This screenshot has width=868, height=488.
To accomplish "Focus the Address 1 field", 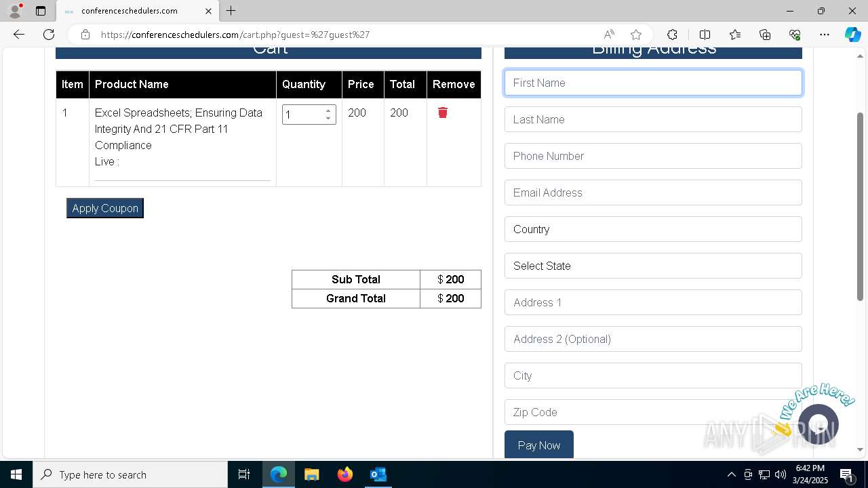I will coord(653,302).
